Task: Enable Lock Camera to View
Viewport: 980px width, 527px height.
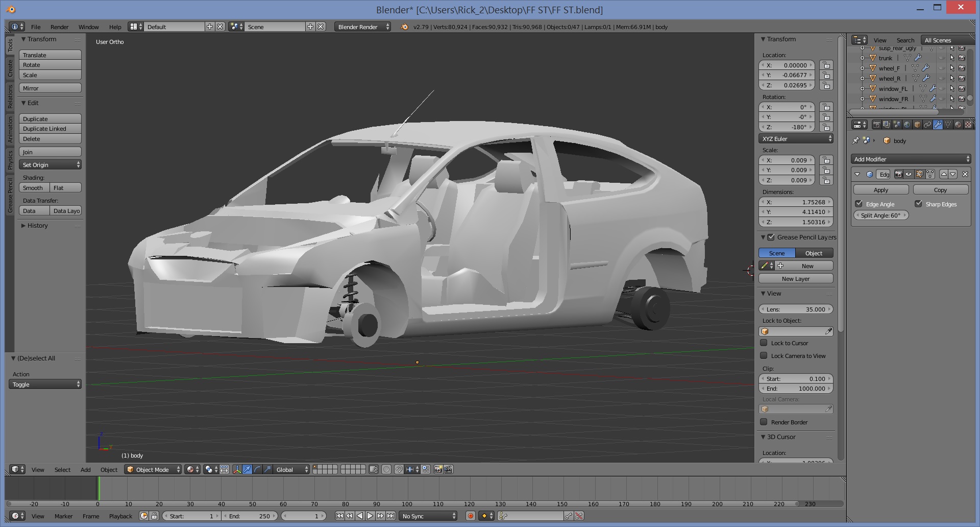Action: pyautogui.click(x=764, y=355)
